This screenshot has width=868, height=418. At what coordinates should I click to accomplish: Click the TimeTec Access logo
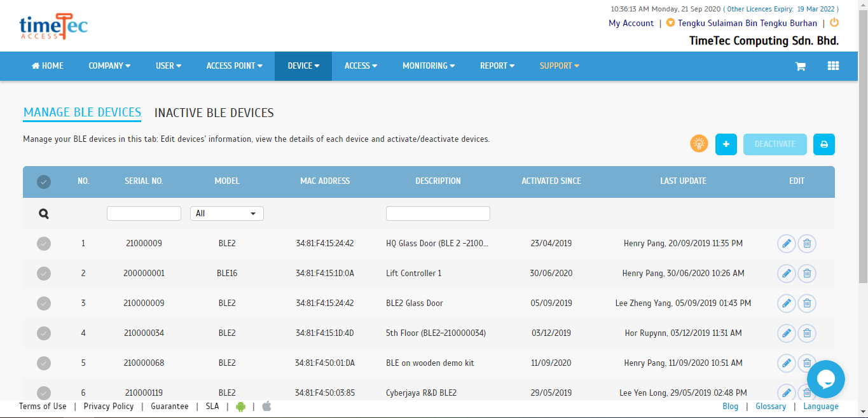[x=53, y=27]
